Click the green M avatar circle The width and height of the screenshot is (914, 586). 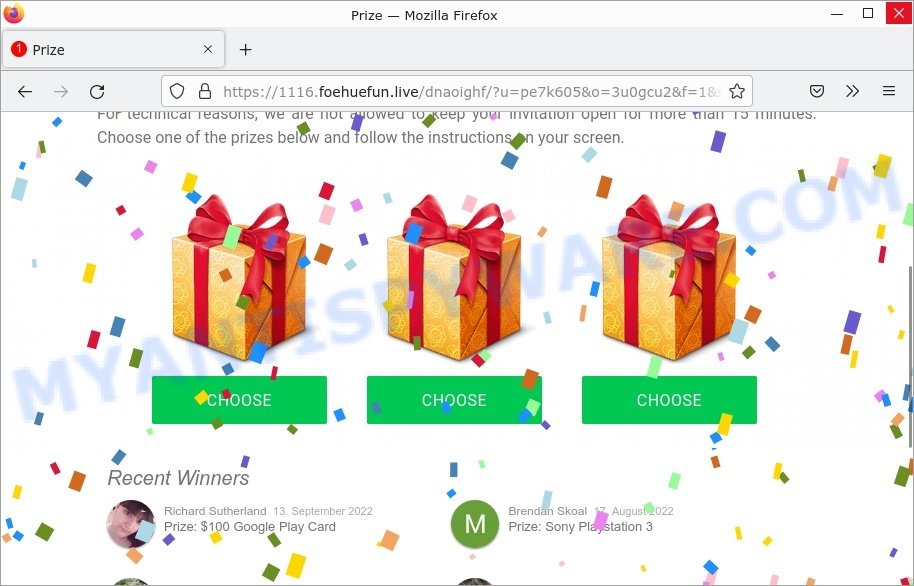(475, 524)
